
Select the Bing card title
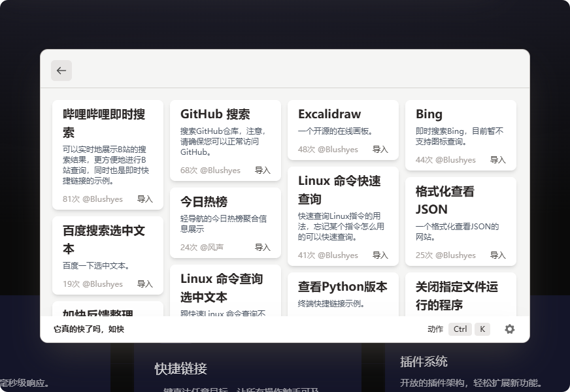[429, 114]
